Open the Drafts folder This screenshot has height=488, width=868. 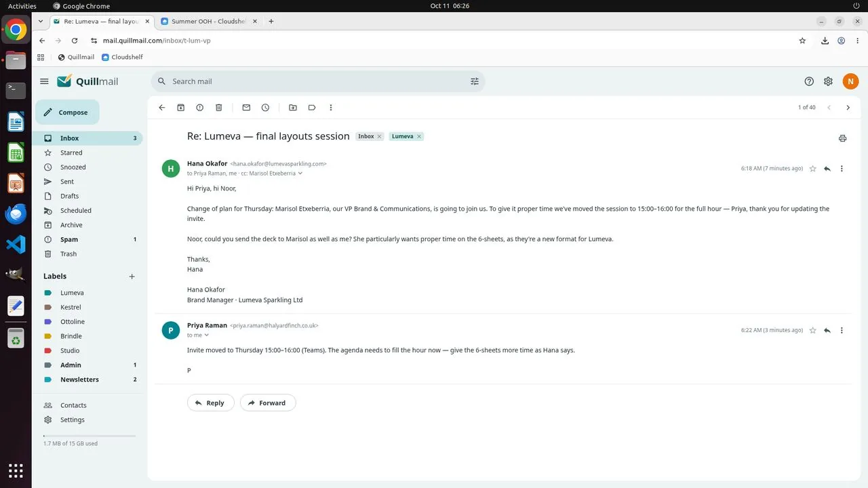coord(88,196)
